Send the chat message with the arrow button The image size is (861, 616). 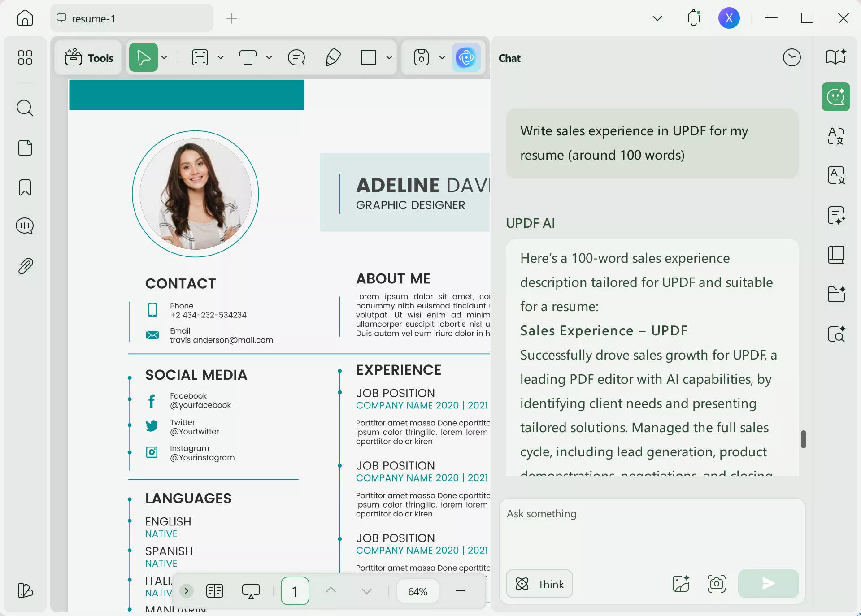point(768,584)
